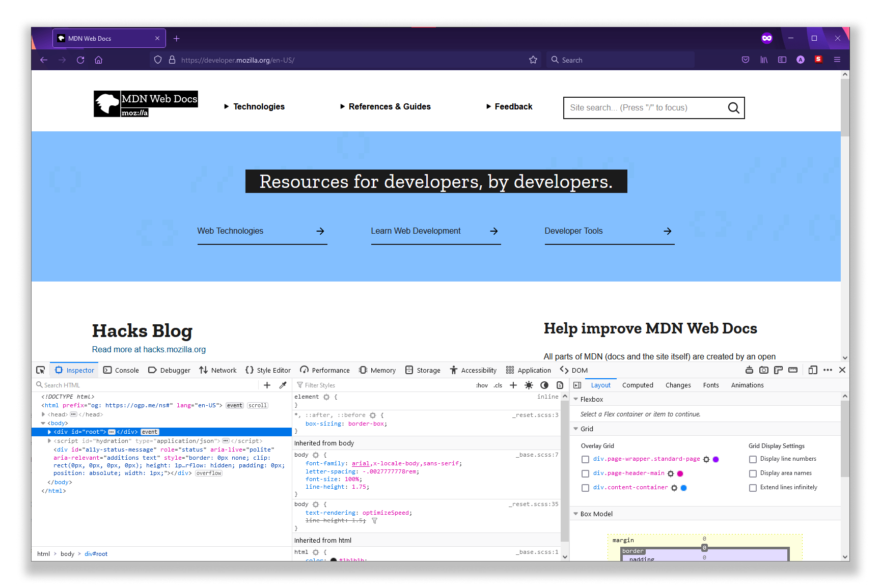Image resolution: width=881 pixels, height=588 pixels.
Task: Click the .cls toggle button
Action: click(x=498, y=385)
